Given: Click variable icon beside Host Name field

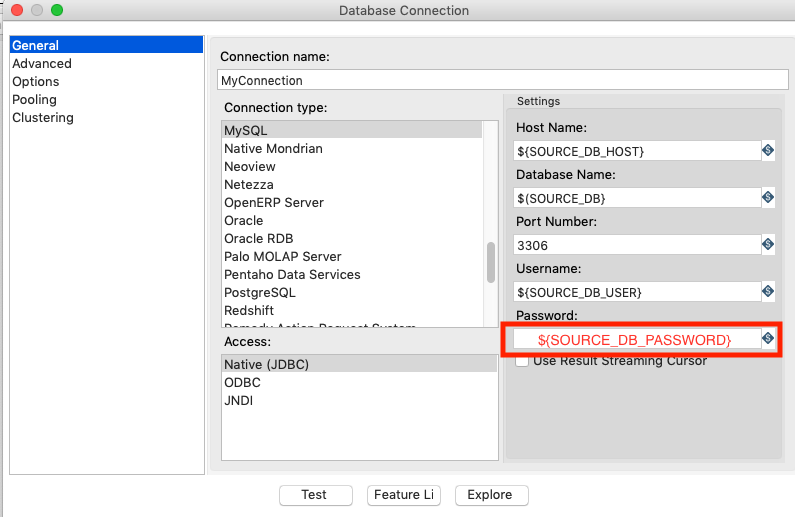Looking at the screenshot, I should click(768, 151).
